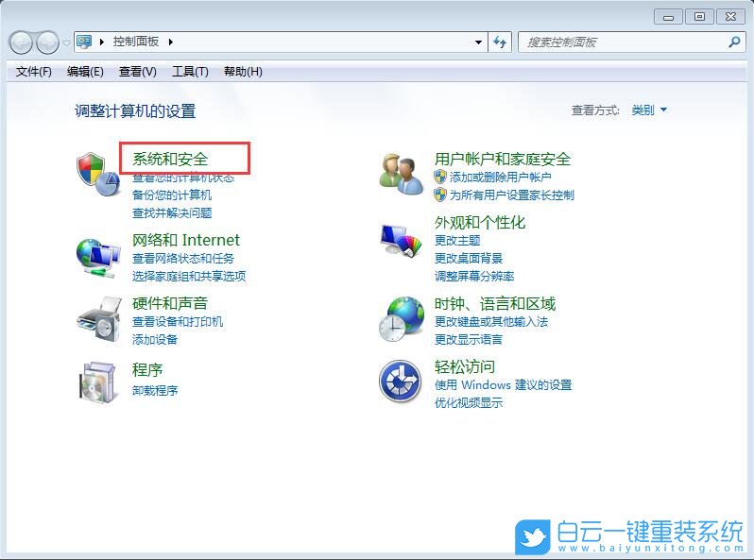
Task: Click the Back navigation arrow button
Action: [21, 42]
